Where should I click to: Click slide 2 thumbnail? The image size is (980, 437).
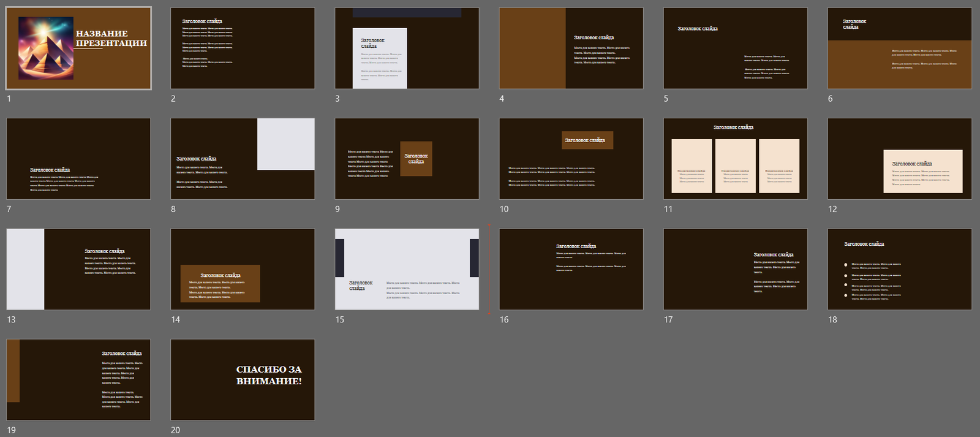click(243, 48)
